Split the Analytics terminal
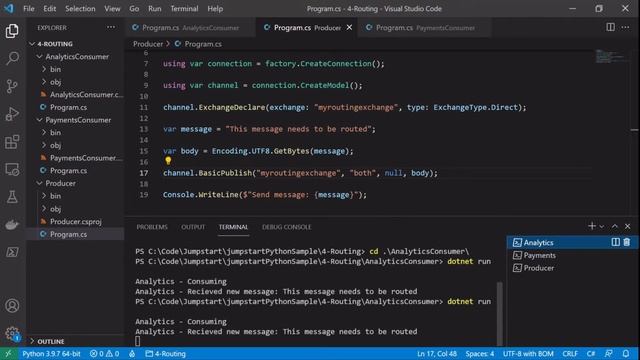The height and width of the screenshot is (360, 640). [616, 242]
